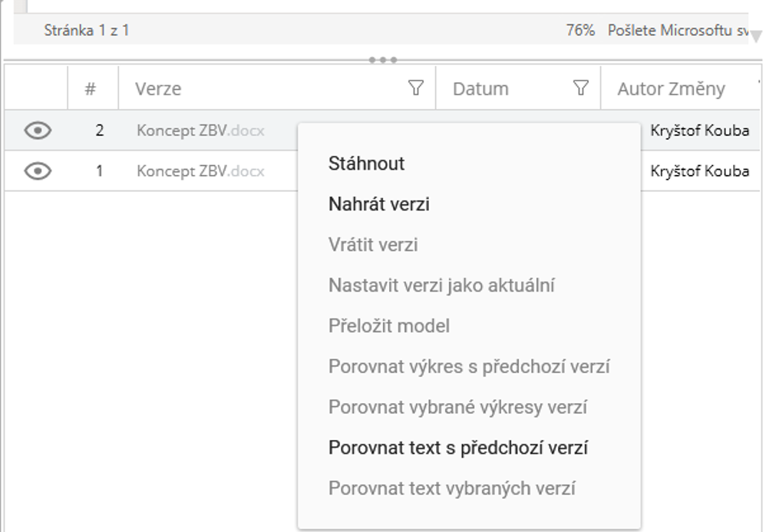Sort by the Autor Změny column header

click(671, 89)
